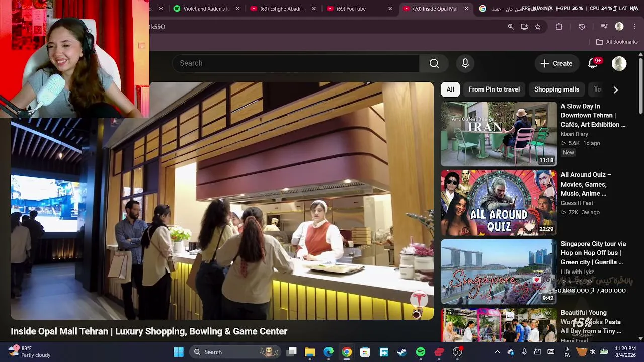Open Chrome profile avatar
644x362 pixels.
[x=619, y=27]
